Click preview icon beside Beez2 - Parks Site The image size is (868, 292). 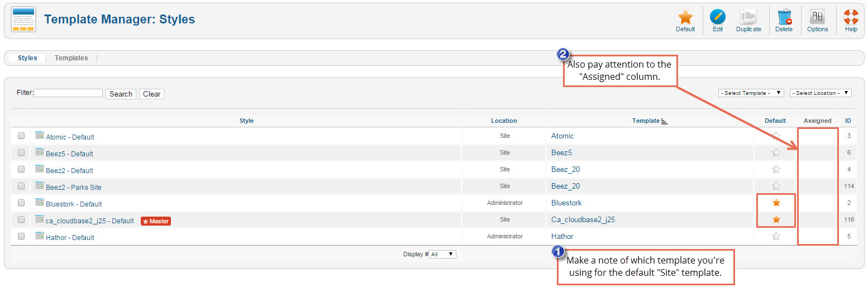point(40,185)
